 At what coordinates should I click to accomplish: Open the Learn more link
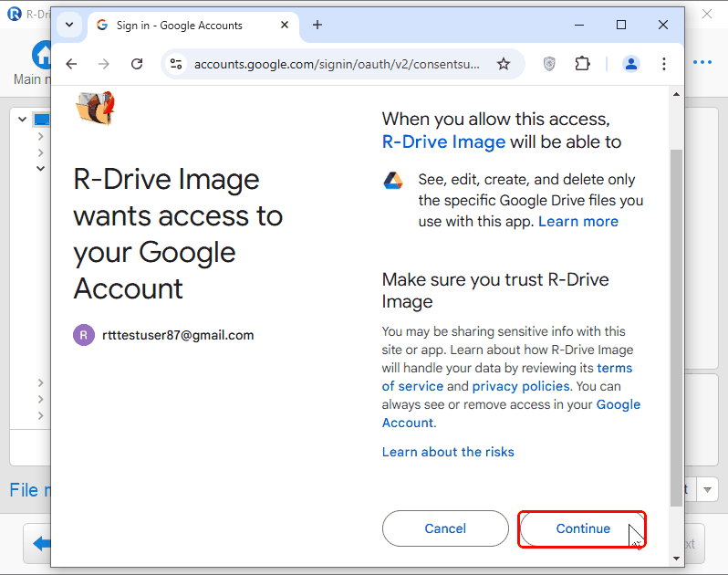pos(578,222)
